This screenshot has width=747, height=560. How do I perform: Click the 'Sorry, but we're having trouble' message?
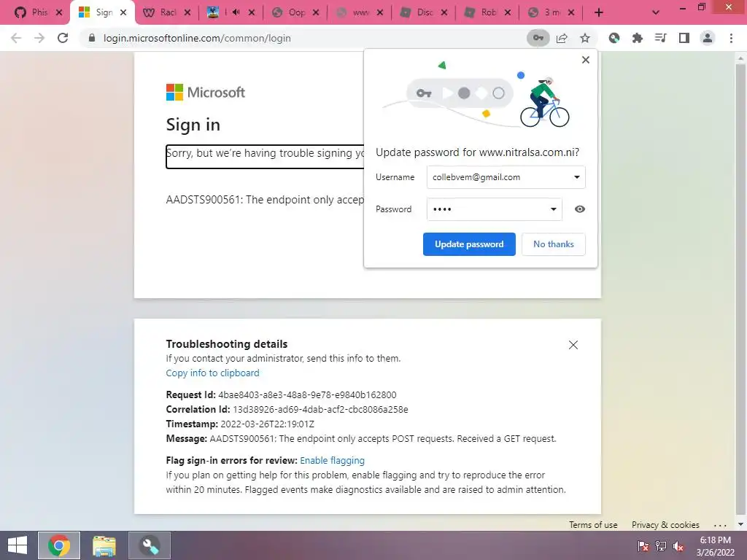click(266, 153)
